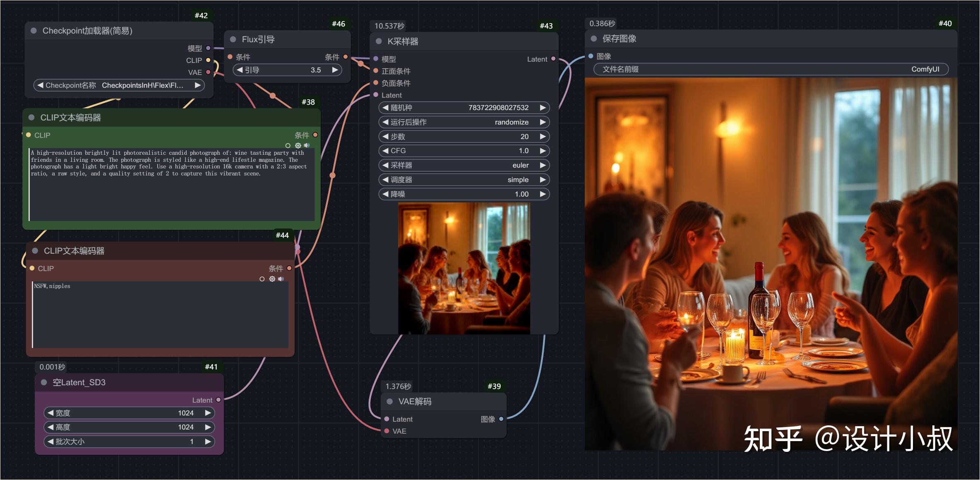Image resolution: width=980 pixels, height=480 pixels.
Task: Increase 步数 value with right arrow
Action: tap(543, 137)
